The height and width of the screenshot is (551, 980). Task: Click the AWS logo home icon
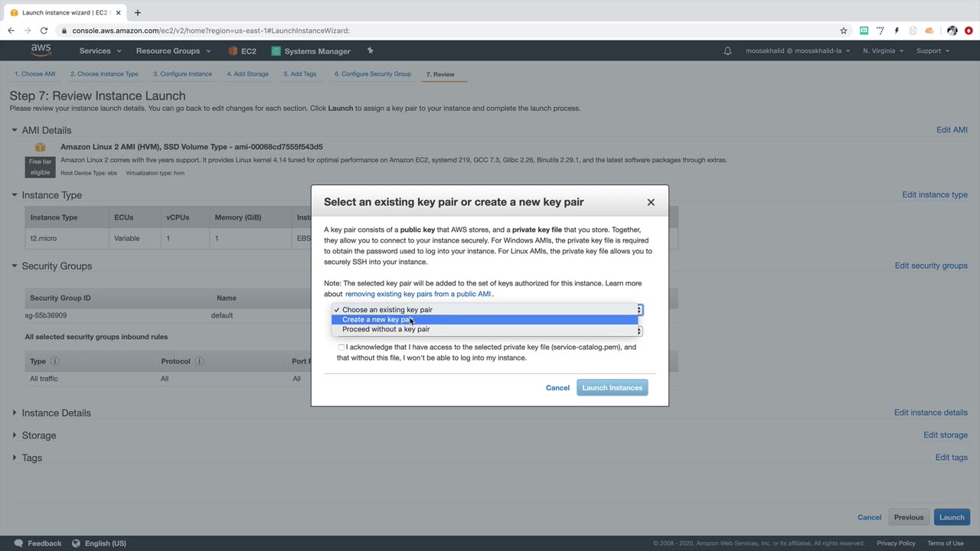[x=41, y=51]
